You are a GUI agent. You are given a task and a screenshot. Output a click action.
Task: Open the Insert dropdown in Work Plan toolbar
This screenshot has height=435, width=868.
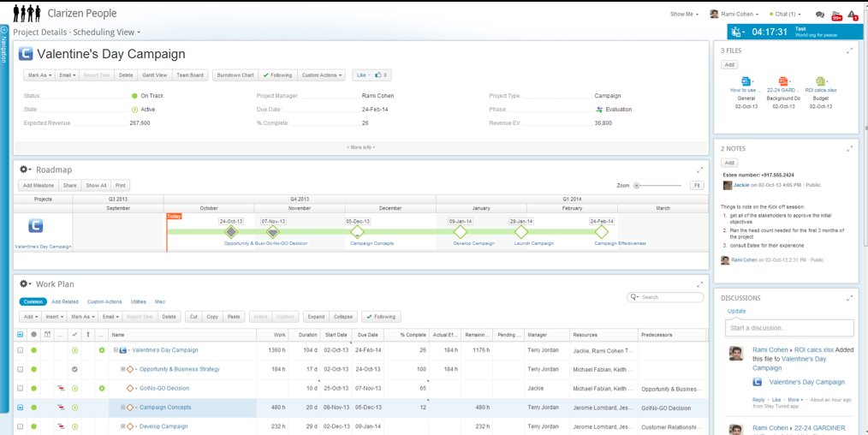pos(55,317)
